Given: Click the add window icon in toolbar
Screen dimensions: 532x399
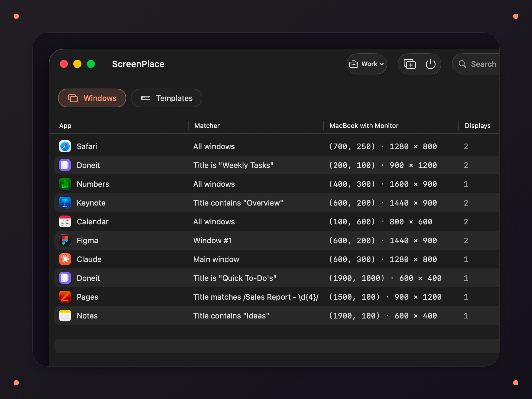Looking at the screenshot, I should point(410,64).
